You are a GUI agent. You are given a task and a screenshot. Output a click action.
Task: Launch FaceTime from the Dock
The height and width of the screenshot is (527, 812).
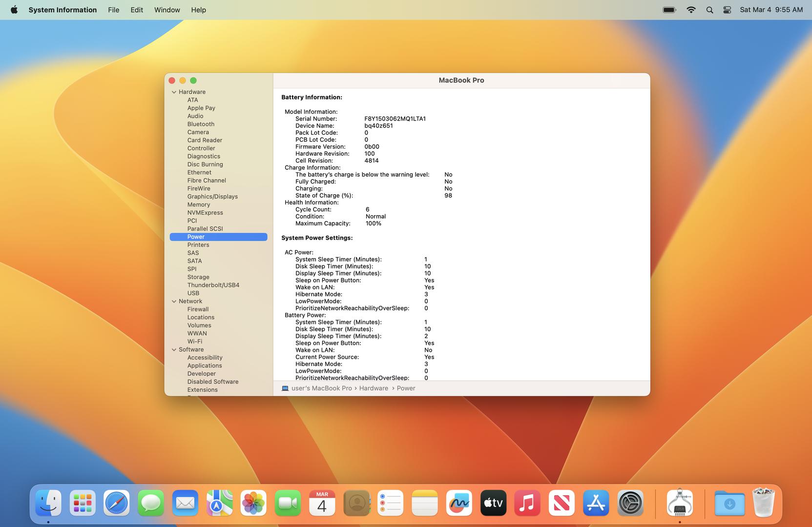pyautogui.click(x=288, y=503)
